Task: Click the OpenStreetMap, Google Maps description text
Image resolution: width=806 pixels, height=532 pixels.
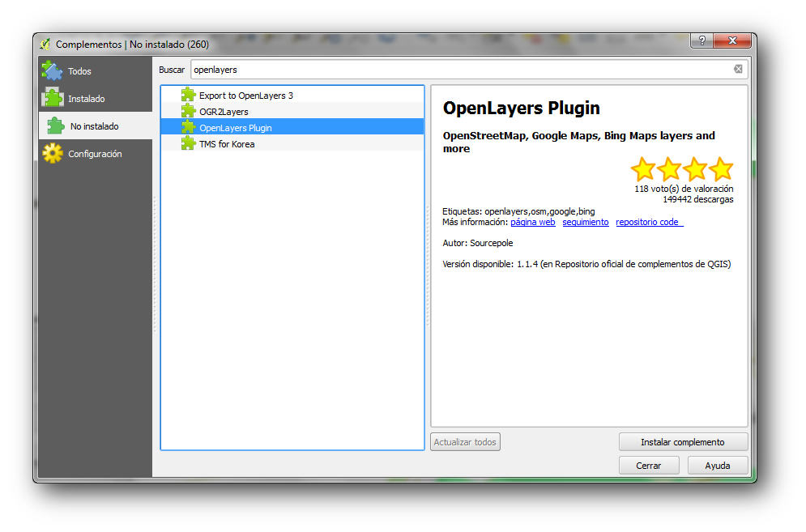Action: pos(579,142)
